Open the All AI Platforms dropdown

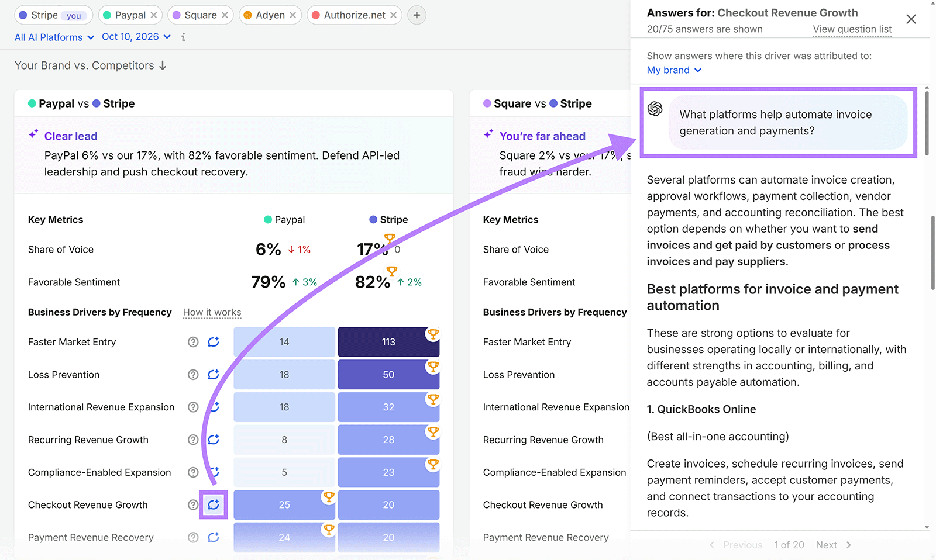54,37
